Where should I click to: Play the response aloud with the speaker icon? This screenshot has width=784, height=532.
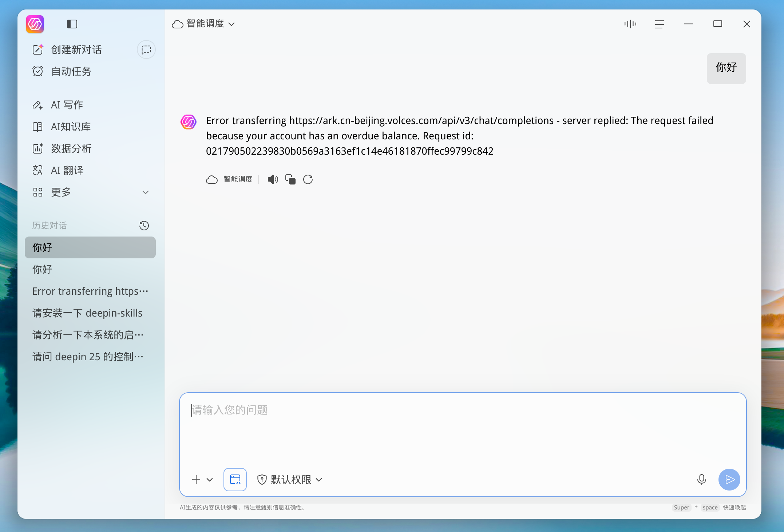[273, 179]
